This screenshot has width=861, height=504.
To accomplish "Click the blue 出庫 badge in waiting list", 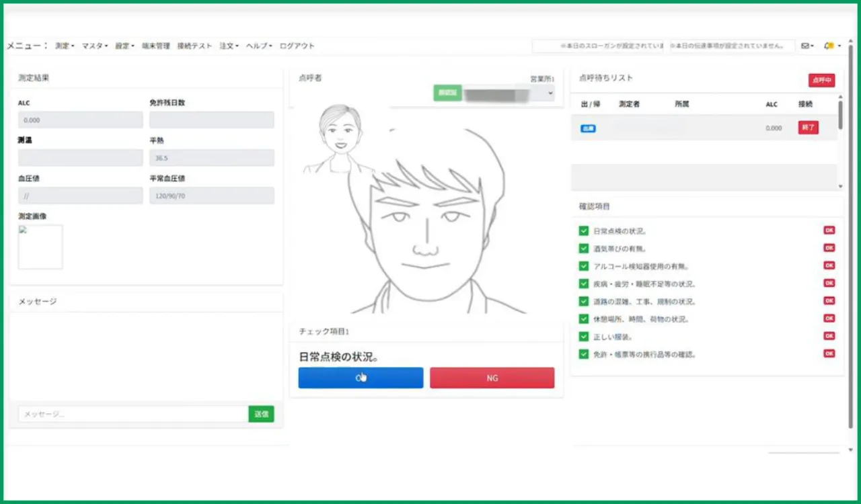I will click(588, 128).
